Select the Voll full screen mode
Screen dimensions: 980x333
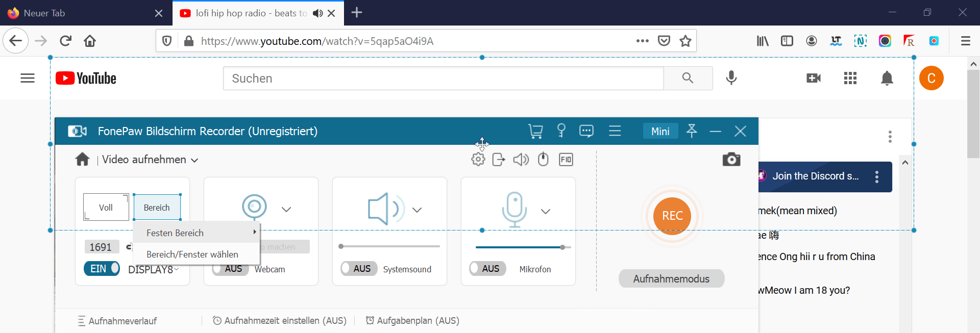coord(106,207)
